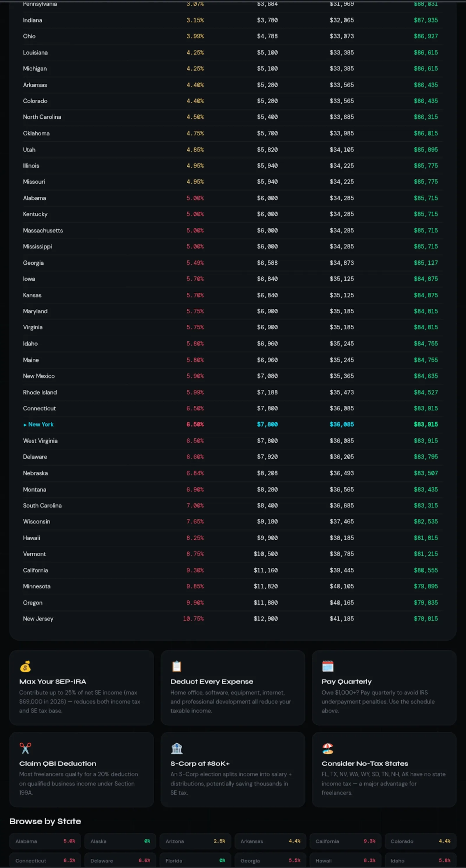This screenshot has height=868, width=466.
Task: Open the Connecticut link in Browse by State
Action: tap(45, 860)
